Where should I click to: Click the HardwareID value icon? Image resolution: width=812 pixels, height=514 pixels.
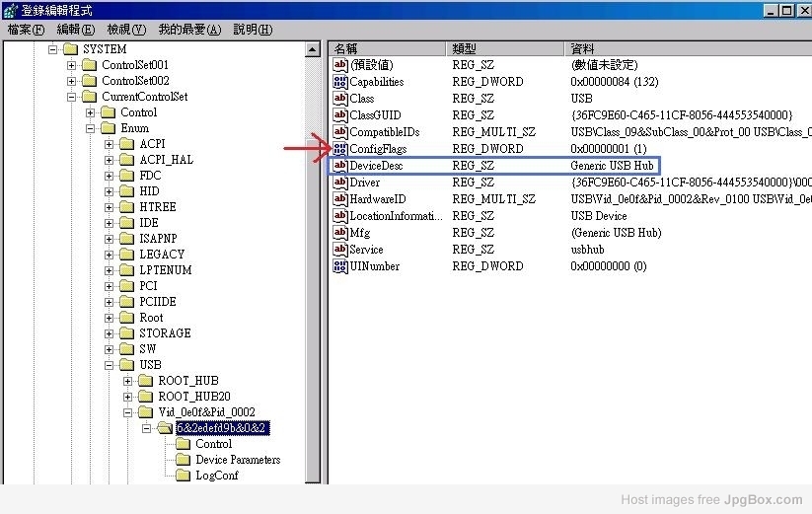(x=340, y=199)
